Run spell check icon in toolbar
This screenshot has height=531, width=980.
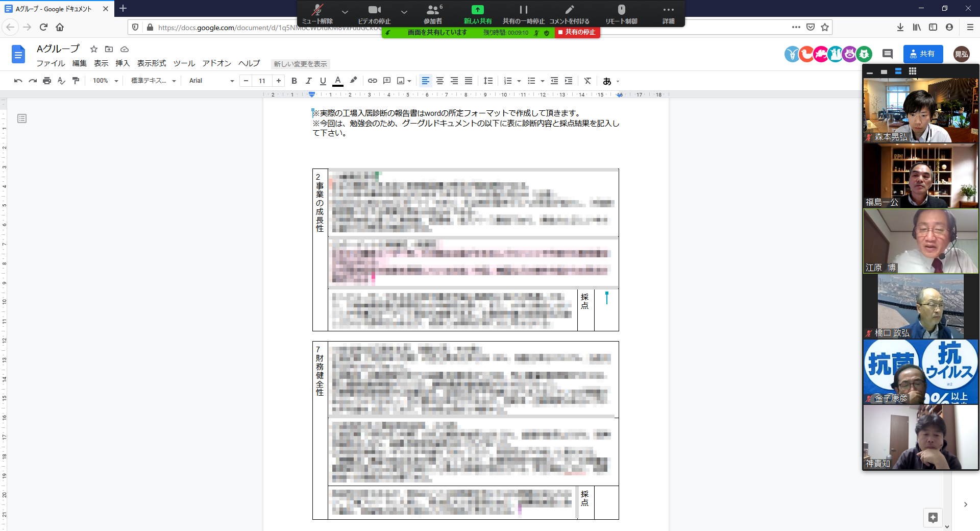coord(61,81)
